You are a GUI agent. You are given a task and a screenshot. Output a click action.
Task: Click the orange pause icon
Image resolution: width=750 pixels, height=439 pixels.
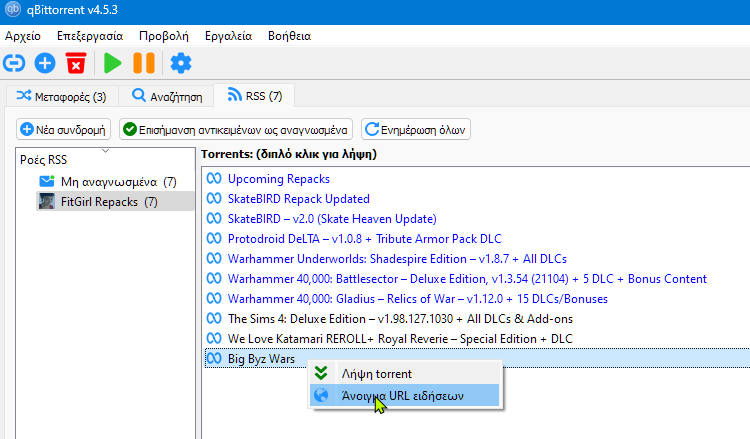point(143,63)
